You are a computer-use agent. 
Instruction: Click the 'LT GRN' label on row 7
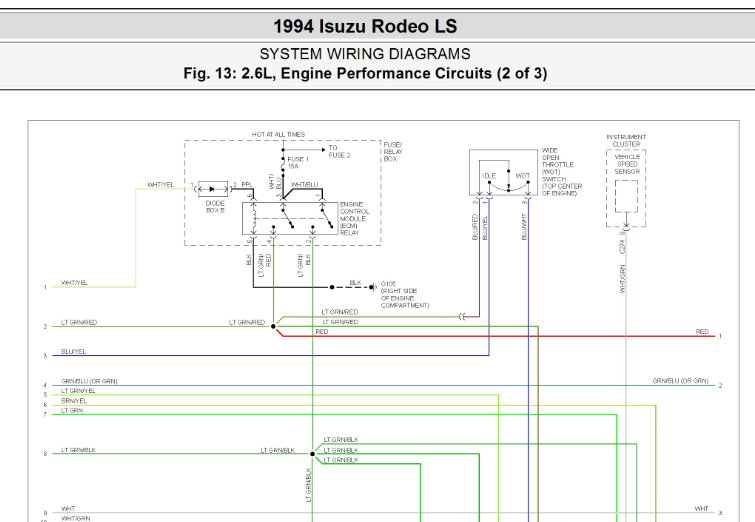point(72,410)
